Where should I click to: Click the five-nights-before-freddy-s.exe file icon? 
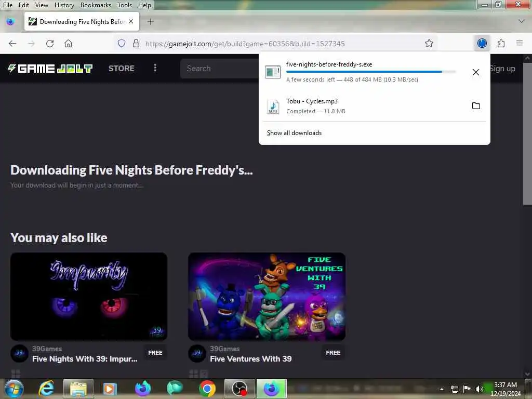(273, 72)
